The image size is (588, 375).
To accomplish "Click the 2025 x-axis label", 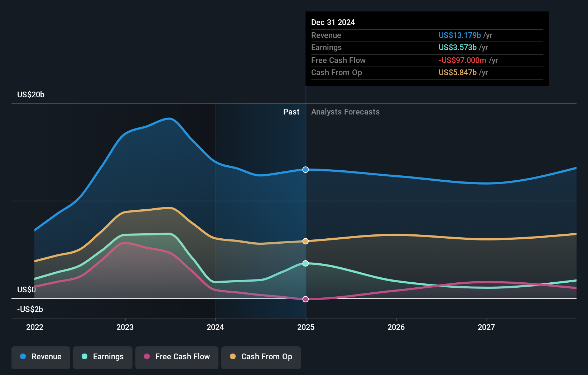I will click(x=306, y=327).
